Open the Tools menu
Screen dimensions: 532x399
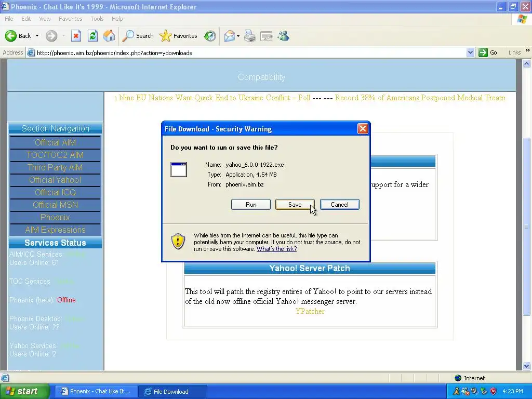pos(97,19)
